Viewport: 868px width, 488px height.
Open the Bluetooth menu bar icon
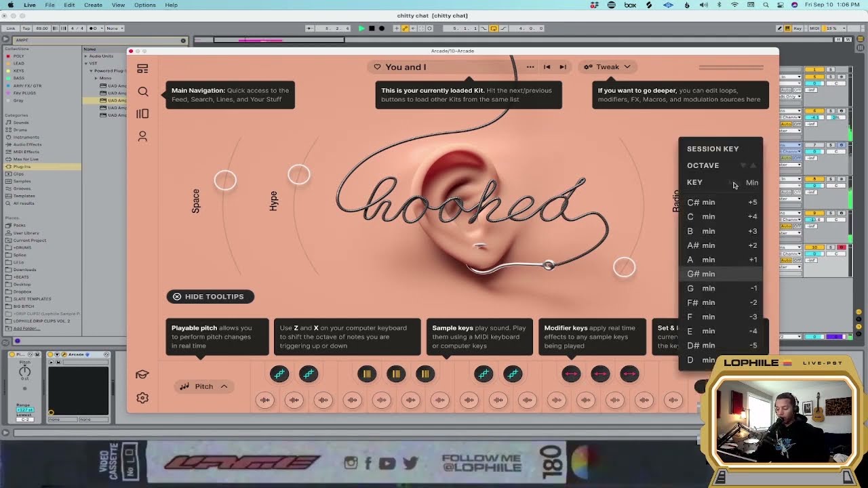(720, 5)
